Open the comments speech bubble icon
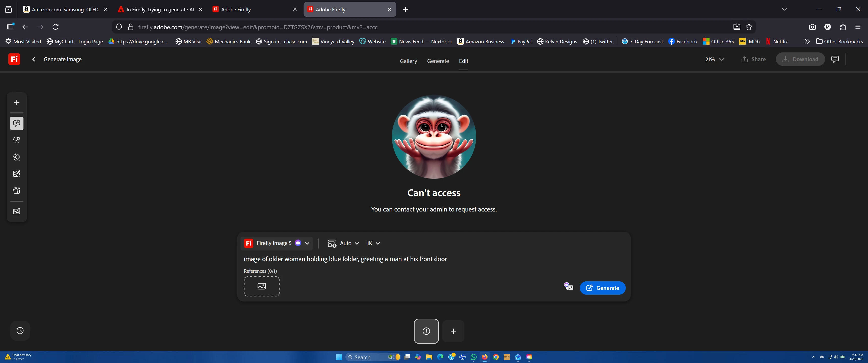Image resolution: width=868 pixels, height=363 pixels. tap(835, 59)
